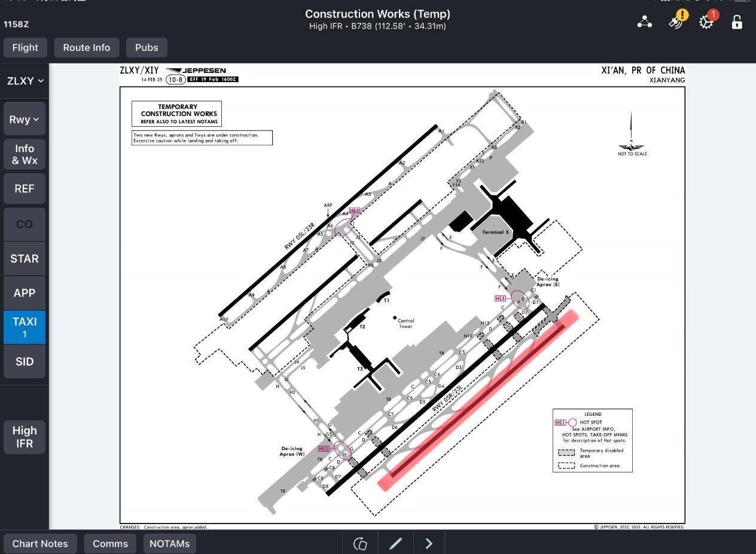Click the LEGEND heading on the chart
This screenshot has width=756, height=554.
click(593, 414)
